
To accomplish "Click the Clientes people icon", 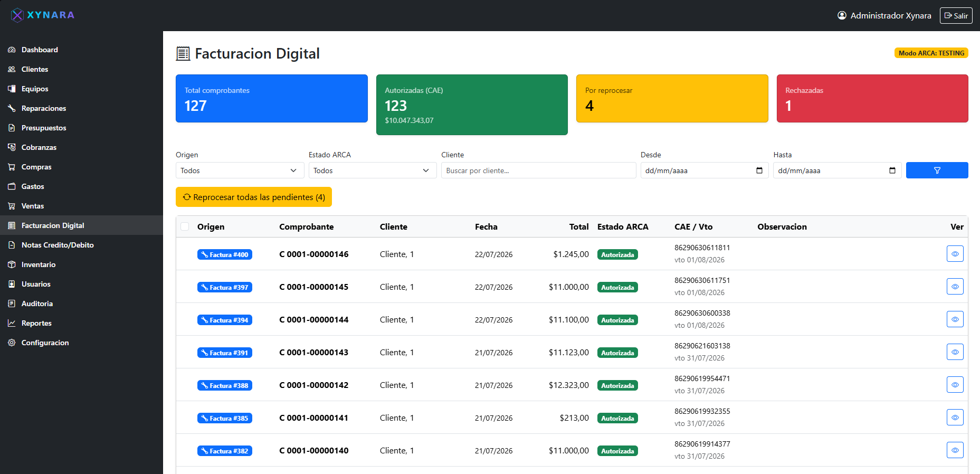I will point(12,69).
